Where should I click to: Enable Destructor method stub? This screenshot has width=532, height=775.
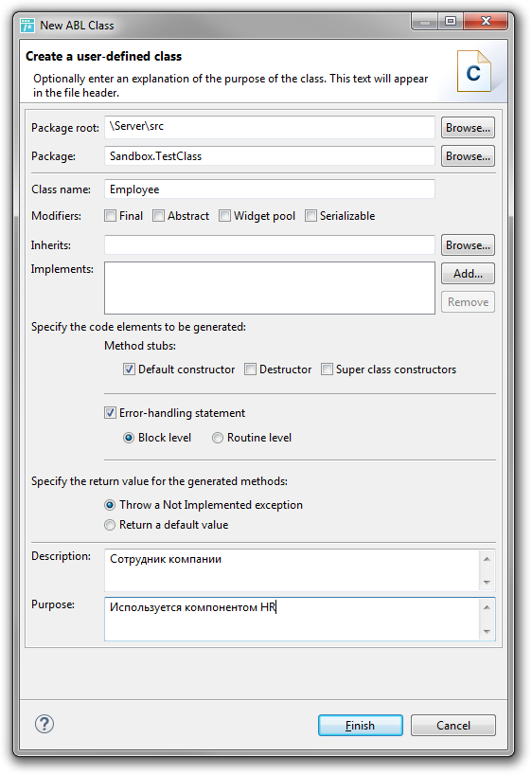(251, 369)
